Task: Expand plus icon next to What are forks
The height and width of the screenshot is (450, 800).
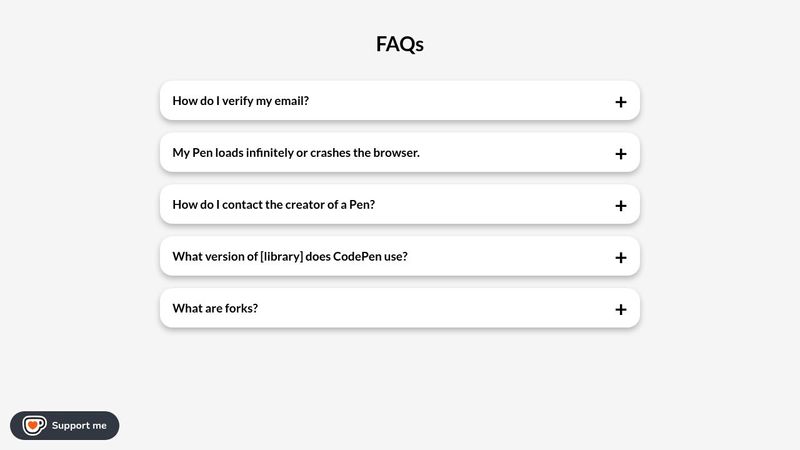Action: pyautogui.click(x=620, y=310)
